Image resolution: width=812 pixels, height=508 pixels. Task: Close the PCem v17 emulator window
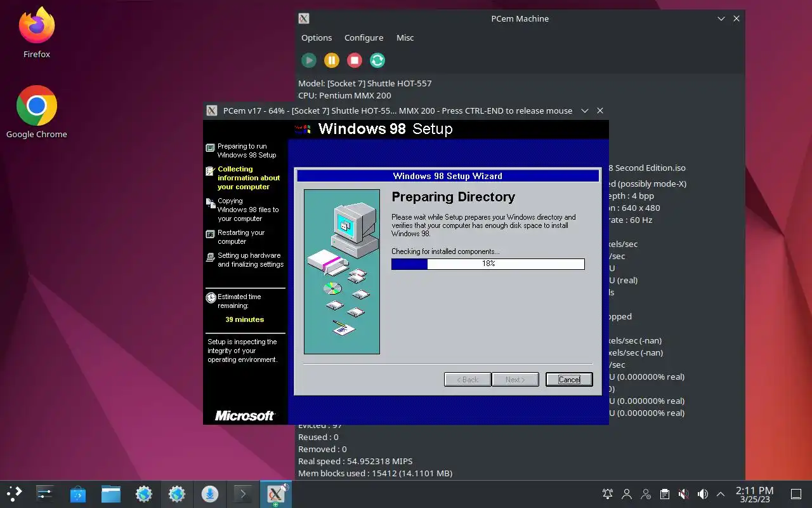(x=600, y=110)
